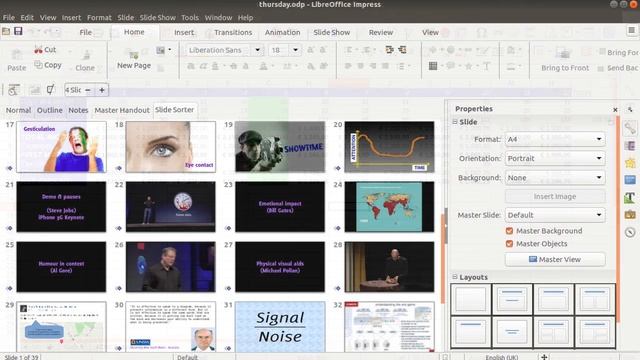
Task: Select slide 19 SHOWTIME thumbnail
Action: [280, 147]
